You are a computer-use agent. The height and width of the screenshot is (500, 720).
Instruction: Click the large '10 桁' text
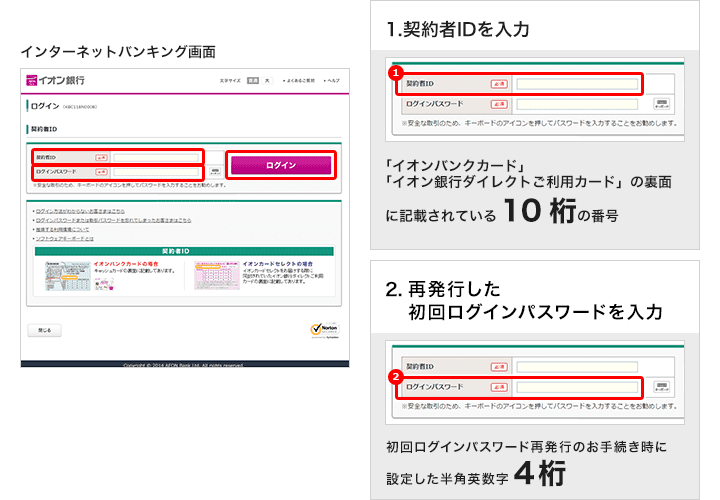pyautogui.click(x=540, y=211)
